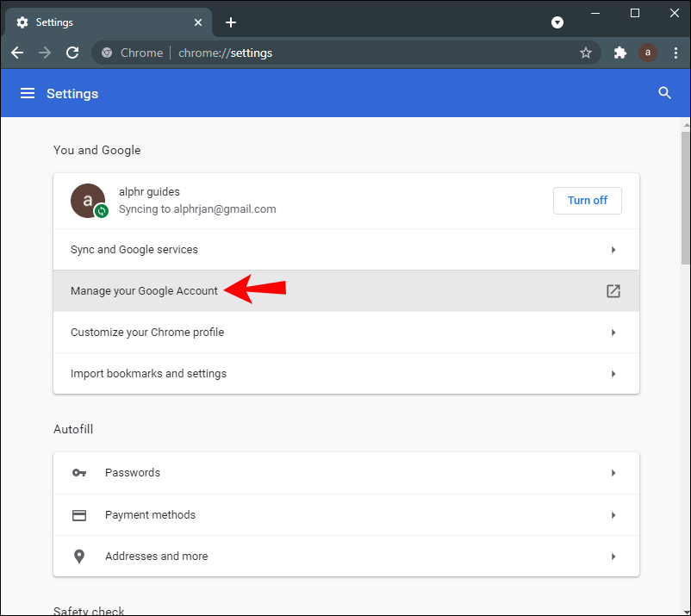
Task: Click the chrome://settings address bar
Action: [346, 53]
